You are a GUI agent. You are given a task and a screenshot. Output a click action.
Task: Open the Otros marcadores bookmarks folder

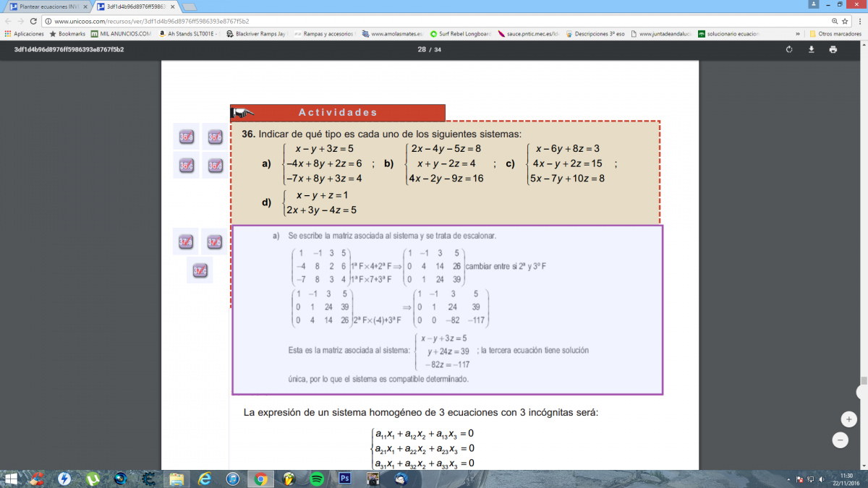(834, 33)
